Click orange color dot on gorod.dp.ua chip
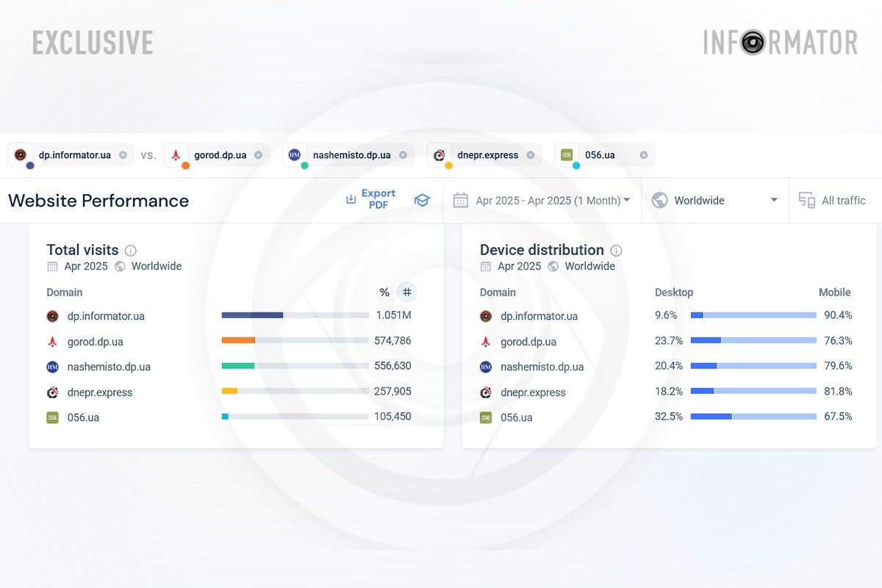This screenshot has height=588, width=882. click(x=185, y=165)
